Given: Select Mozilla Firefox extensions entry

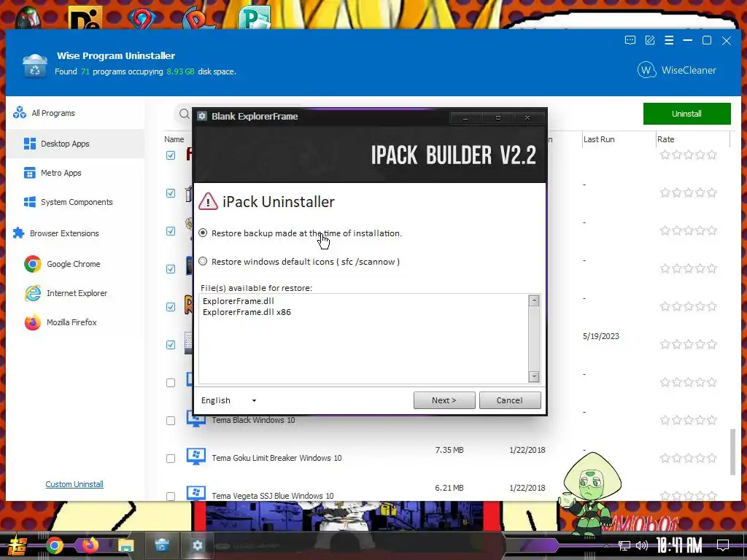Looking at the screenshot, I should tap(75, 322).
